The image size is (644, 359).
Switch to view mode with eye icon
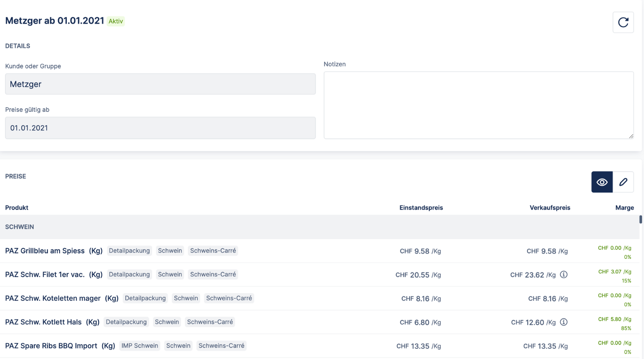coord(602,182)
